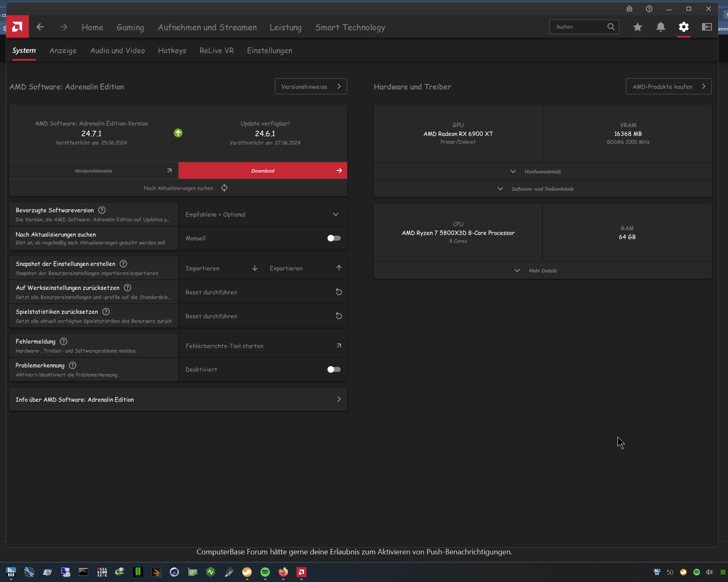Open Info über AMD Software: Adrenalin Edition

pos(178,399)
